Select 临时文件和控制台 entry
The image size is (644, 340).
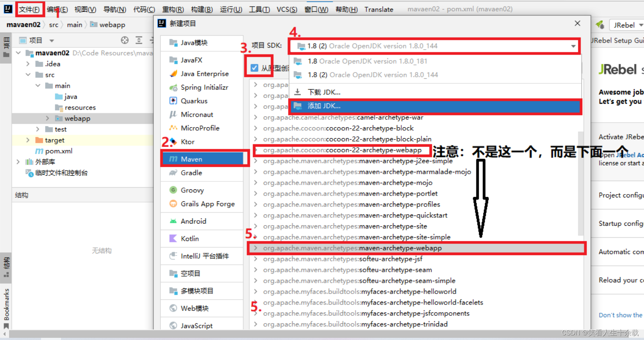(x=61, y=173)
